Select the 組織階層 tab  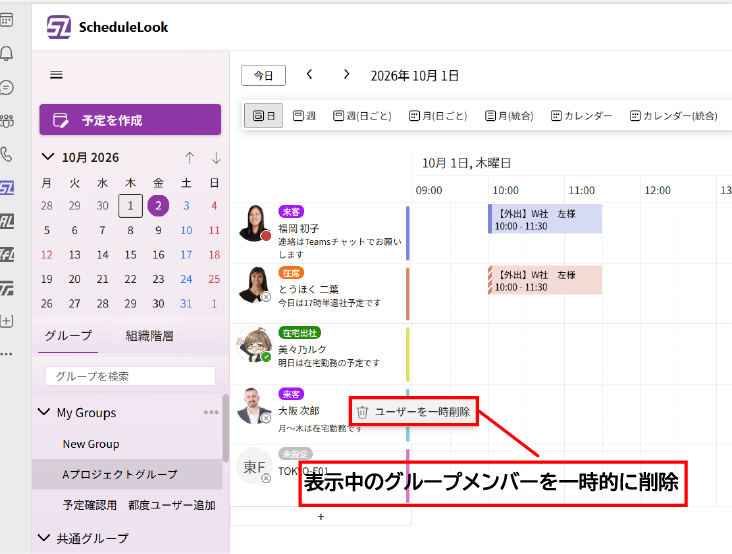pos(149,336)
